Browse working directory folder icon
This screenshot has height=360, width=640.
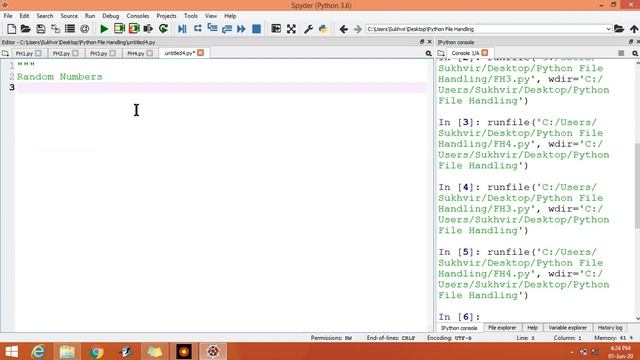pos(619,29)
